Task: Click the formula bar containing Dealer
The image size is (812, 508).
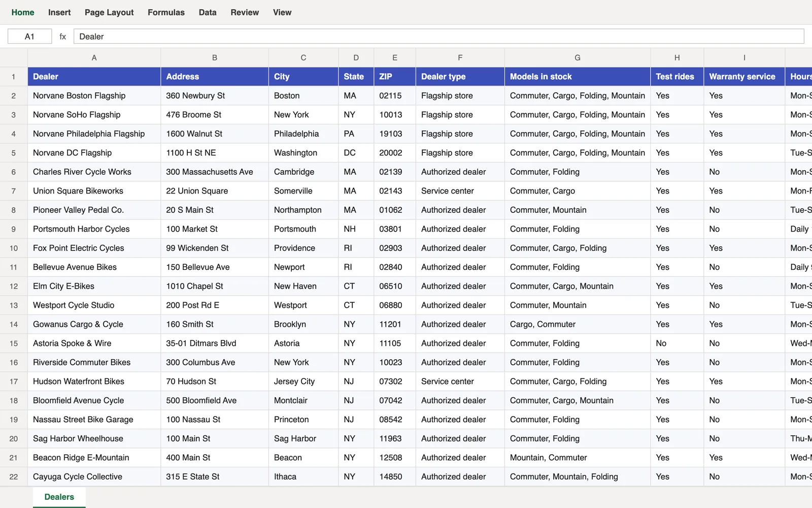Action: coord(438,37)
